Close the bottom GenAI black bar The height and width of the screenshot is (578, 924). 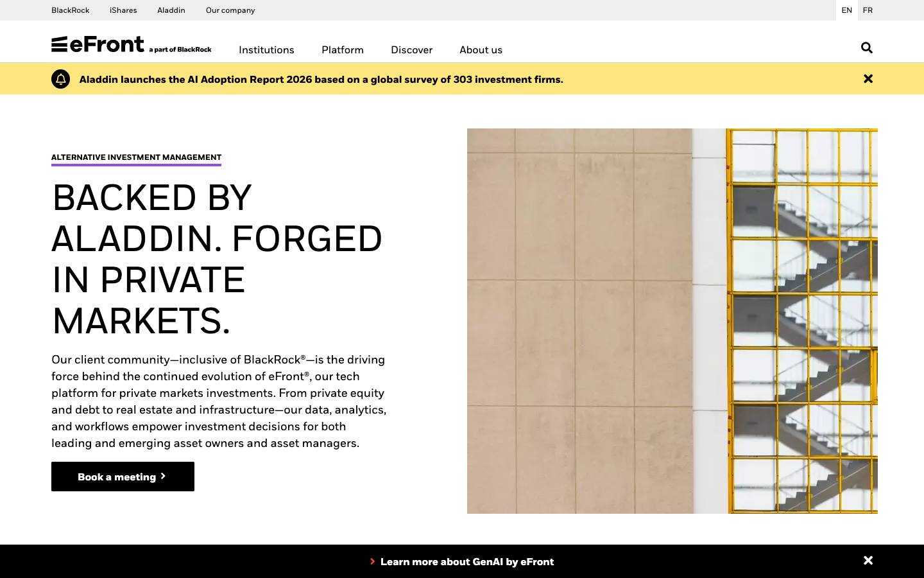(868, 560)
